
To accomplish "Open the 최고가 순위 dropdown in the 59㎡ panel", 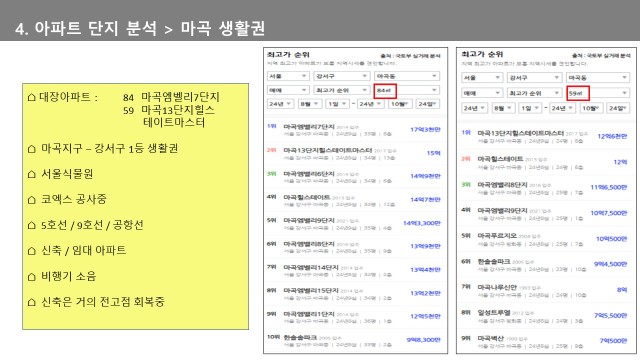I will coord(534,93).
